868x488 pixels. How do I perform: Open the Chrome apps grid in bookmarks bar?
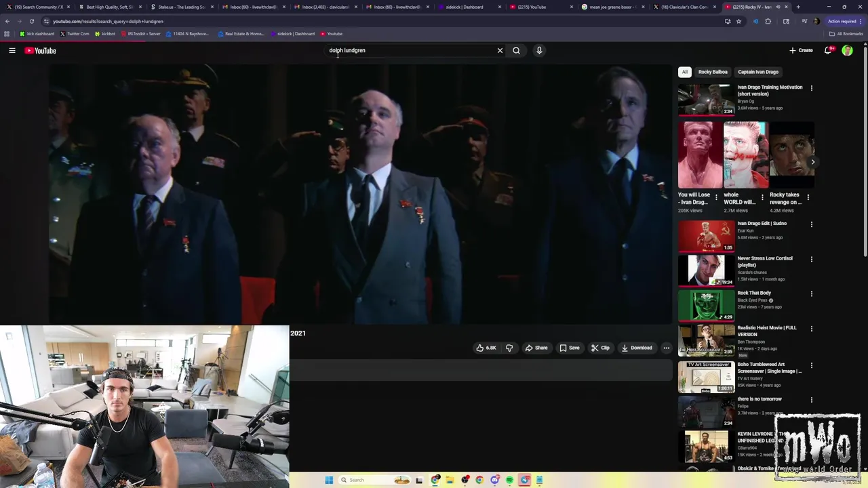coord(7,34)
